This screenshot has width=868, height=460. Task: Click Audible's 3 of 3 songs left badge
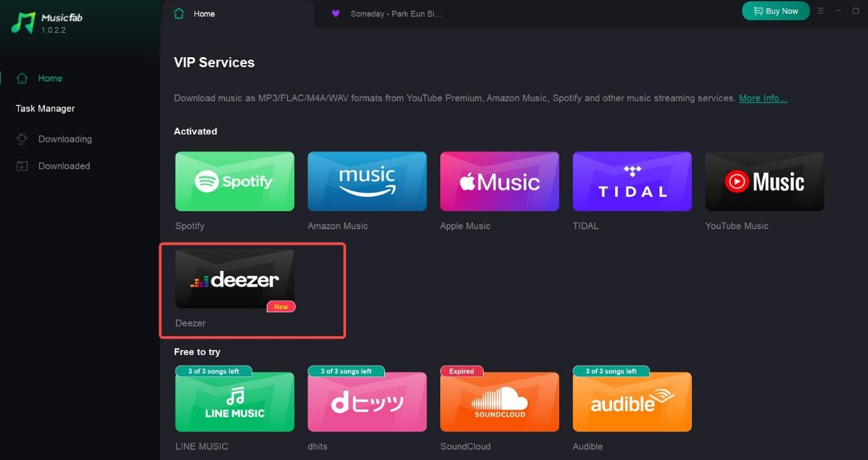pos(611,371)
